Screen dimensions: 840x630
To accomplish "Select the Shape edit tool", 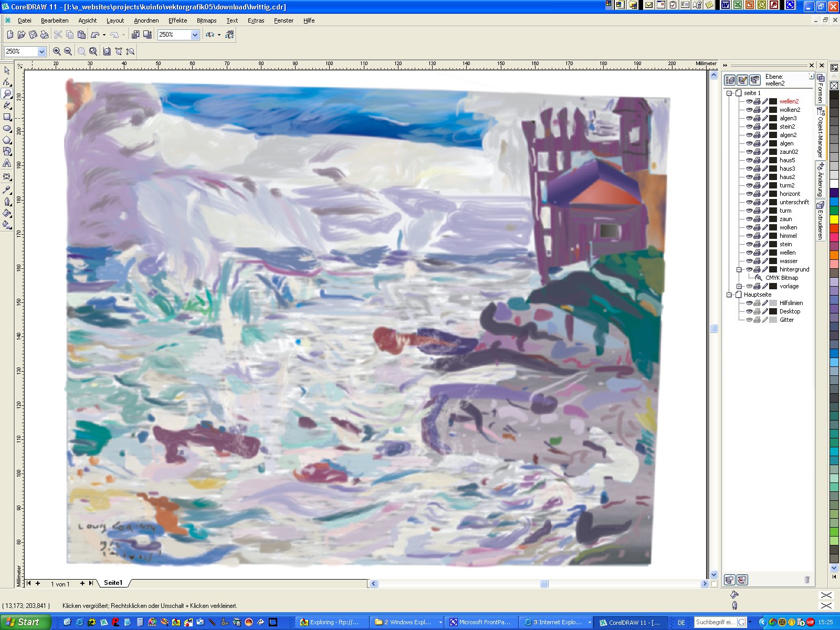I will [x=7, y=82].
